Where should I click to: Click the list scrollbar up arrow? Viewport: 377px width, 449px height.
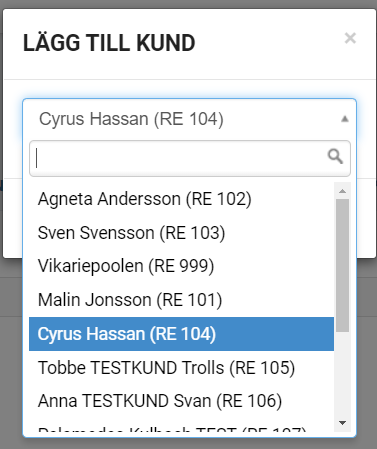[x=342, y=191]
